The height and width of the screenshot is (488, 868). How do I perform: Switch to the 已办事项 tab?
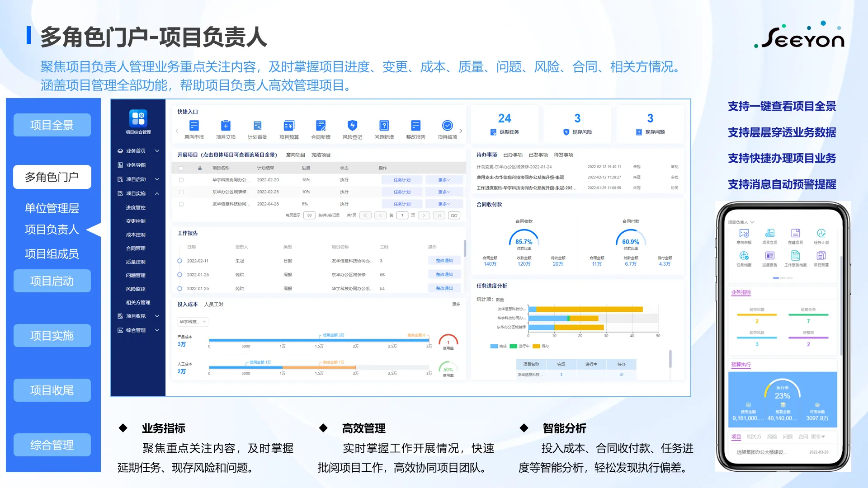513,155
